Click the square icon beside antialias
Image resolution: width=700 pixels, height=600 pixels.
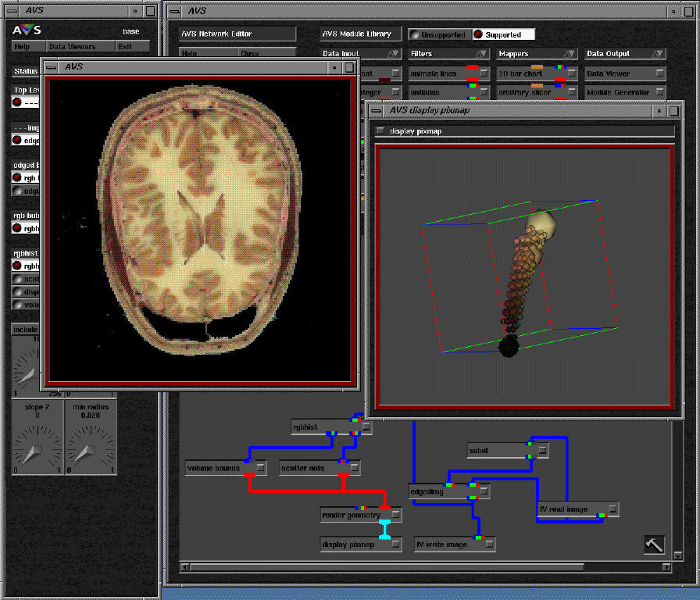pos(484,92)
